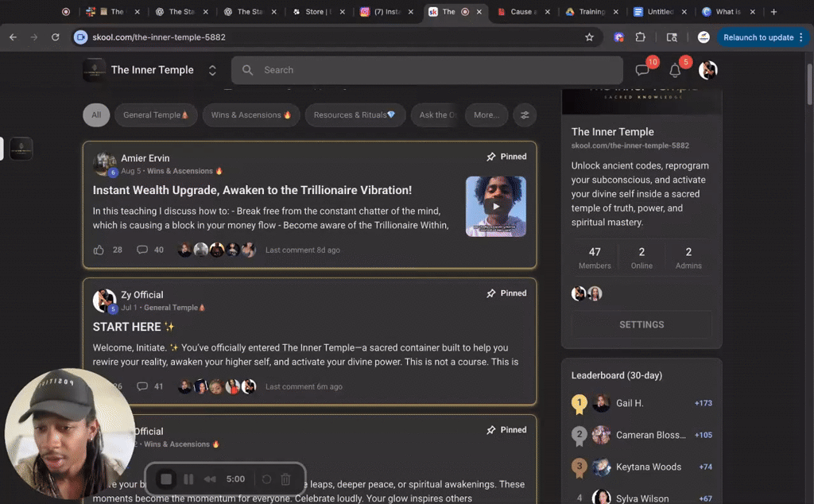This screenshot has height=504, width=814.
Task: Click Zy Official's profile avatar
Action: coord(104,300)
